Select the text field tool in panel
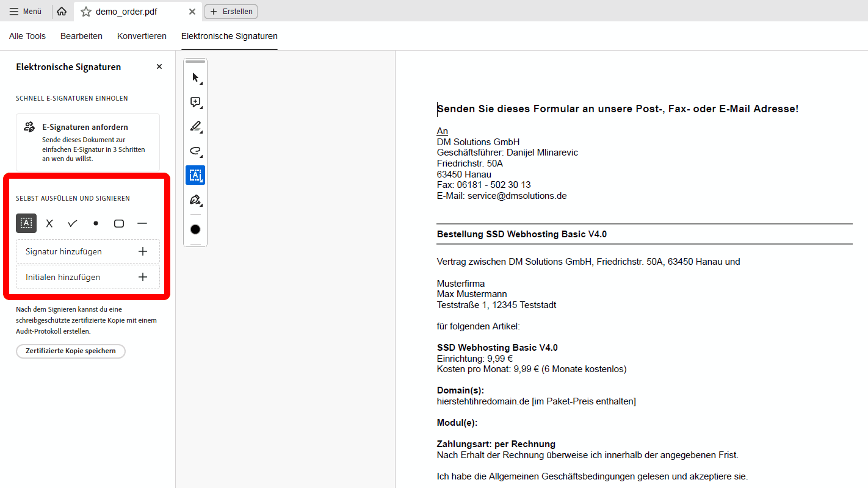The height and width of the screenshot is (488, 868). (26, 223)
